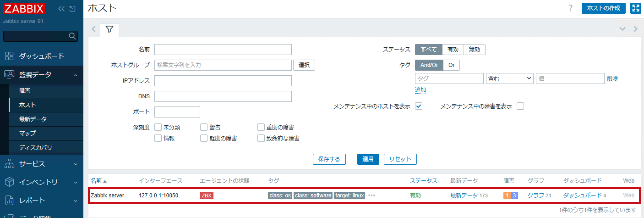The width and height of the screenshot is (644, 218).
Task: Select 無効 status option
Action: (475, 50)
